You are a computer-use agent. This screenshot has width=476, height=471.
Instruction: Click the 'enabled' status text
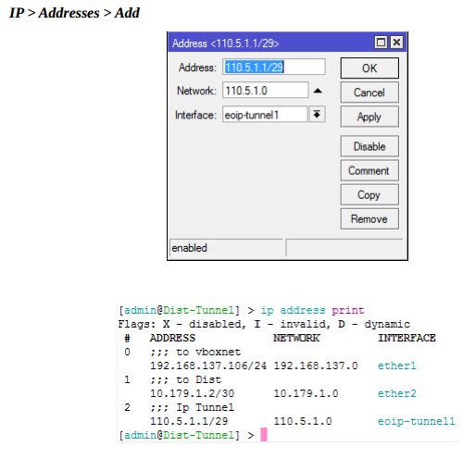[189, 248]
